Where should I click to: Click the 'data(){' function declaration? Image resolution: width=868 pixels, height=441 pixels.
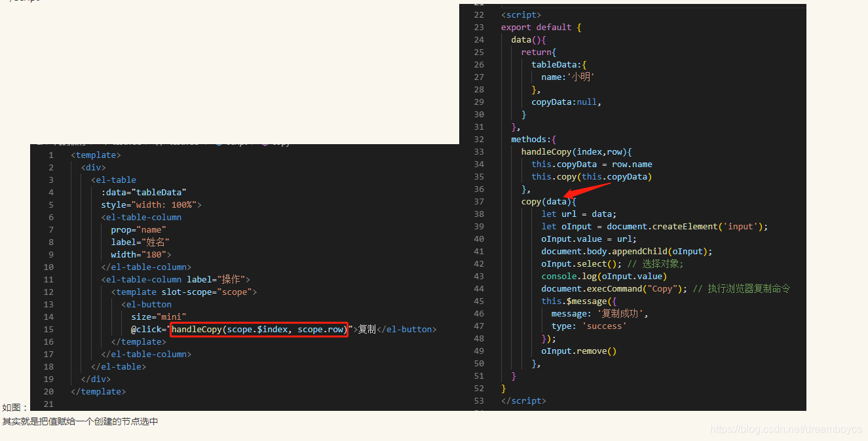[529, 40]
